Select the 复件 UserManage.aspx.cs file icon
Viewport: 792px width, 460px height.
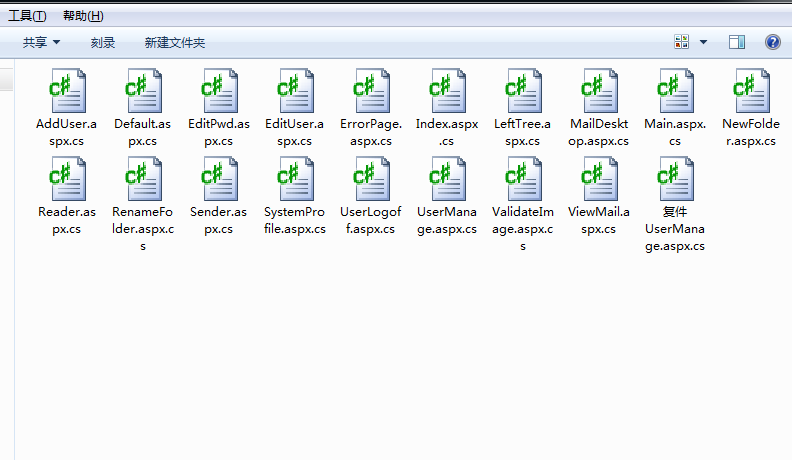tap(675, 179)
